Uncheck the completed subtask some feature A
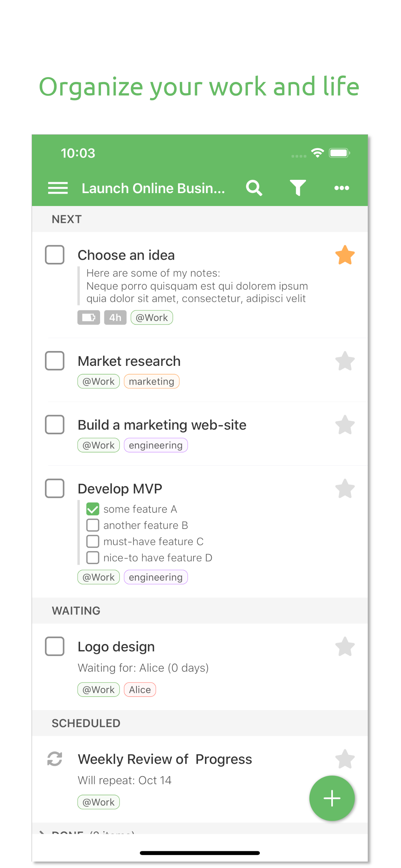Image resolution: width=401 pixels, height=868 pixels. [x=92, y=509]
